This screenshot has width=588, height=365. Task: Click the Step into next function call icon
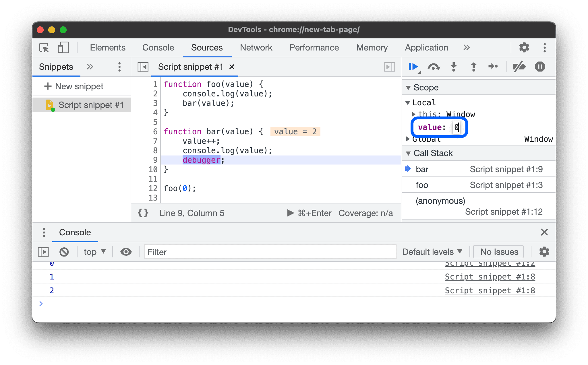pyautogui.click(x=453, y=67)
